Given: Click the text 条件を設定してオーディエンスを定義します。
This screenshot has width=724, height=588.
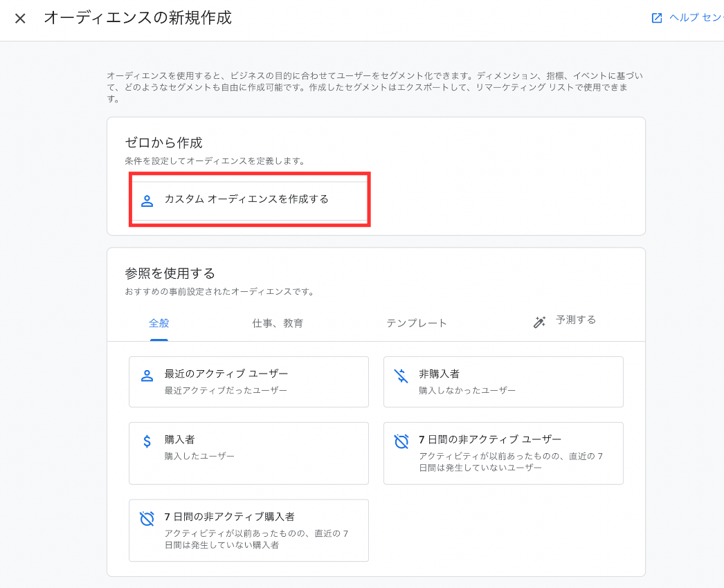Looking at the screenshot, I should coord(216,161).
